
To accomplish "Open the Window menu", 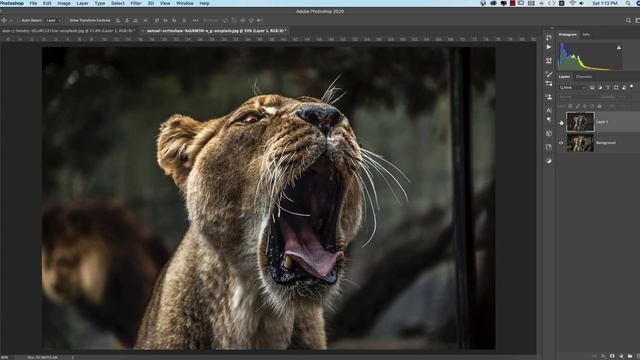I will click(184, 3).
